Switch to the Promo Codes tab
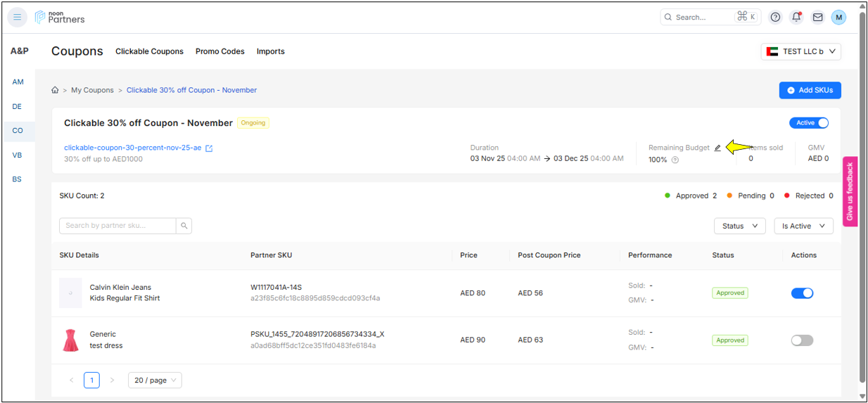This screenshot has height=403, width=868. [220, 51]
